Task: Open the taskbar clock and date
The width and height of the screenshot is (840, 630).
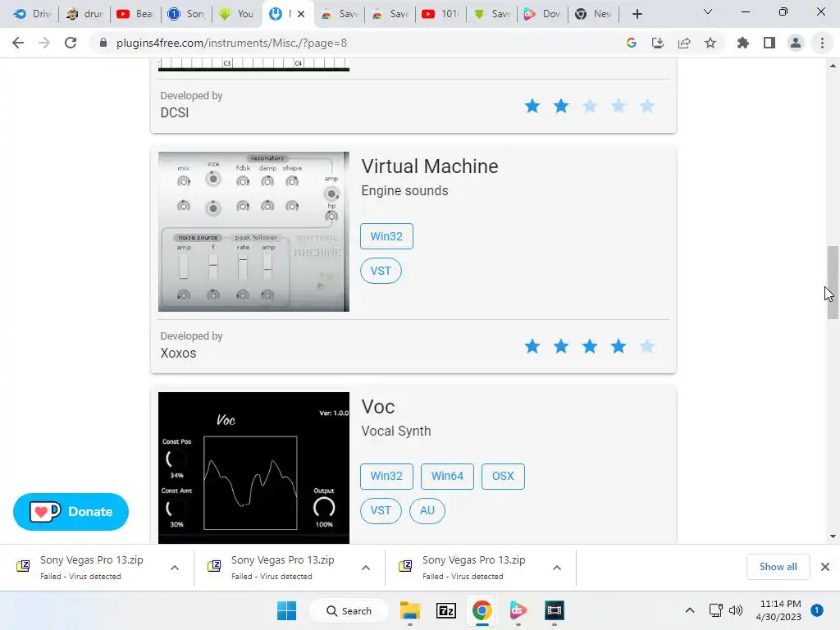Action: click(x=778, y=610)
